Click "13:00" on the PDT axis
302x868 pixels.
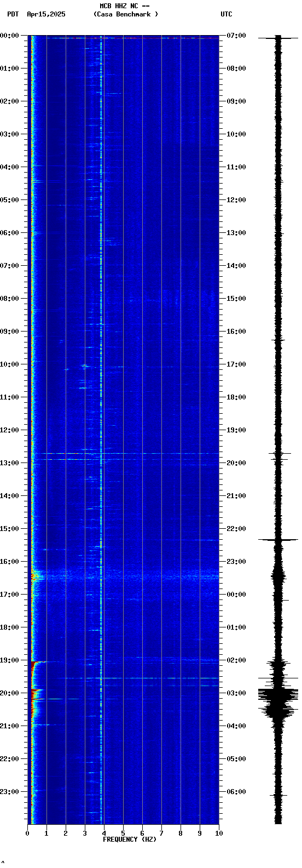(9, 463)
